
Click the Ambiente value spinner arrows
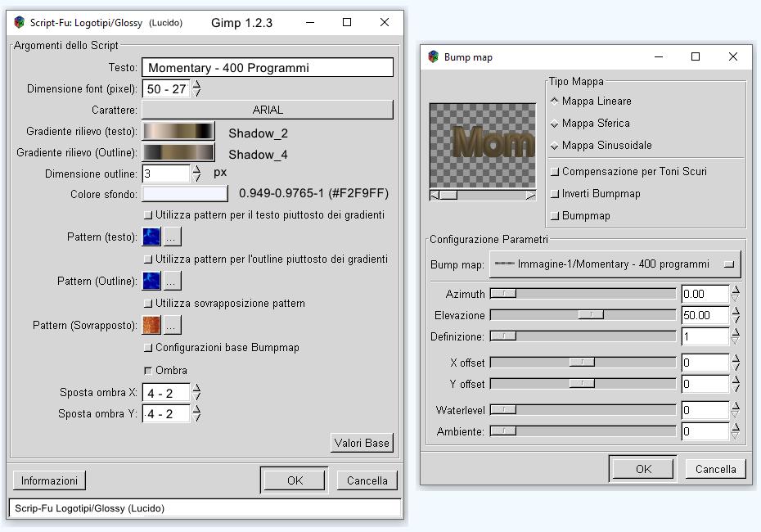(x=736, y=431)
